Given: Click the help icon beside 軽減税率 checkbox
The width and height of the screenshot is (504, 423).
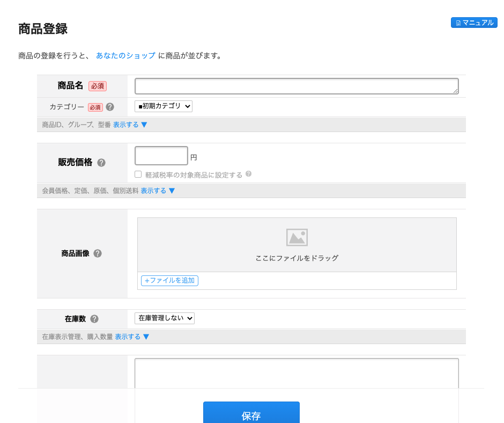Looking at the screenshot, I should click(x=248, y=173).
